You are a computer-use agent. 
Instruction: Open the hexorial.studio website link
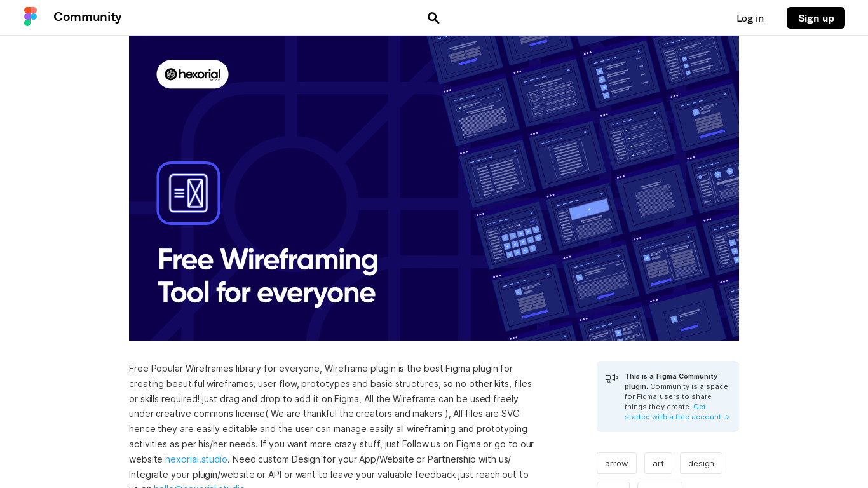coord(196,459)
